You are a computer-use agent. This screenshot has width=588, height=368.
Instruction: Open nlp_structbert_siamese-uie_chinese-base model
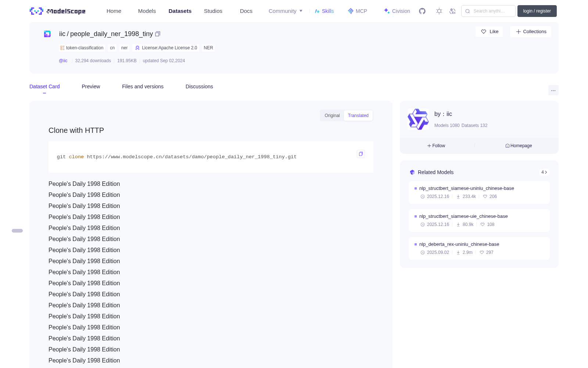463,216
